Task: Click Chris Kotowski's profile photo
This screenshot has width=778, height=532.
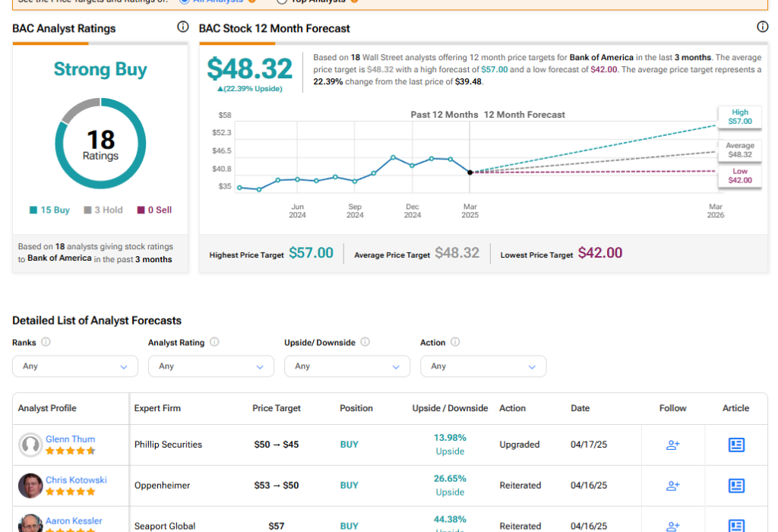Action: tap(30, 486)
